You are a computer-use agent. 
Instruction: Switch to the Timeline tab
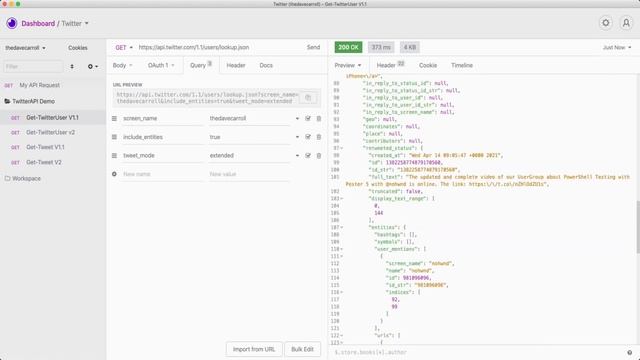coord(462,65)
